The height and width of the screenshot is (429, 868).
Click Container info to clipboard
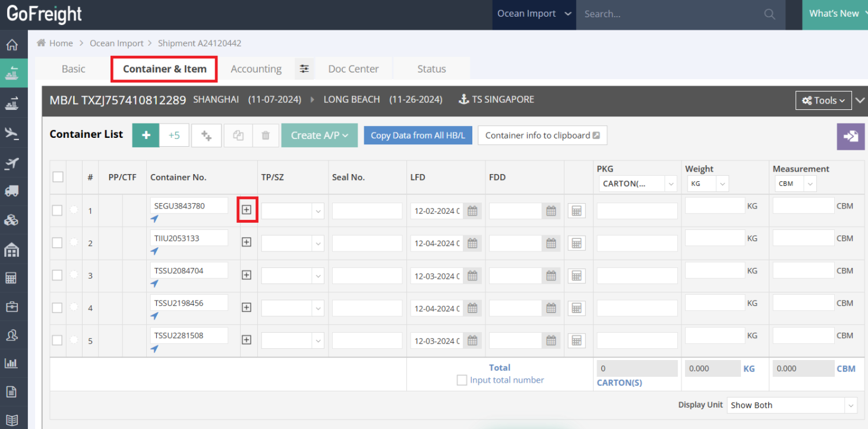541,135
